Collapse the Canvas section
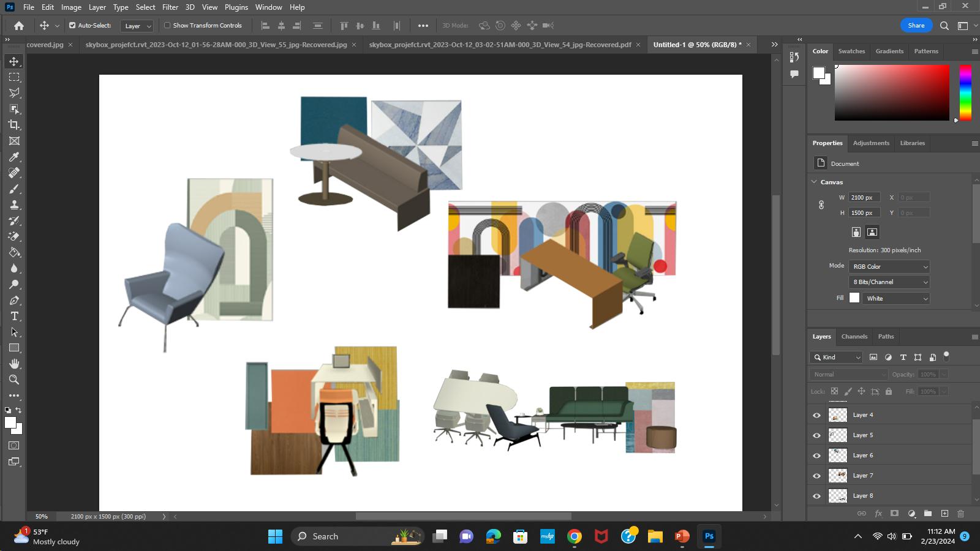This screenshot has height=551, width=980. 814,182
